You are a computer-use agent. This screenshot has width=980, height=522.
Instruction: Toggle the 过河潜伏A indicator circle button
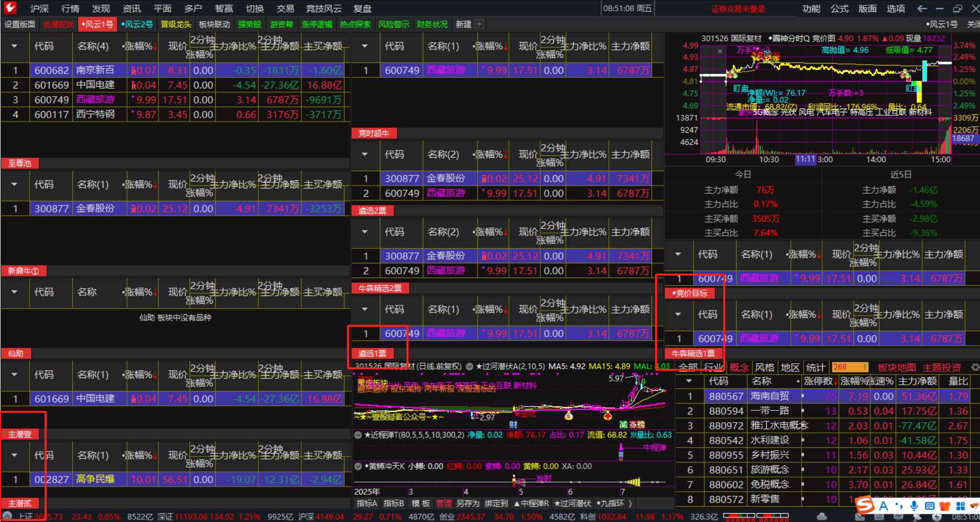coord(469,366)
